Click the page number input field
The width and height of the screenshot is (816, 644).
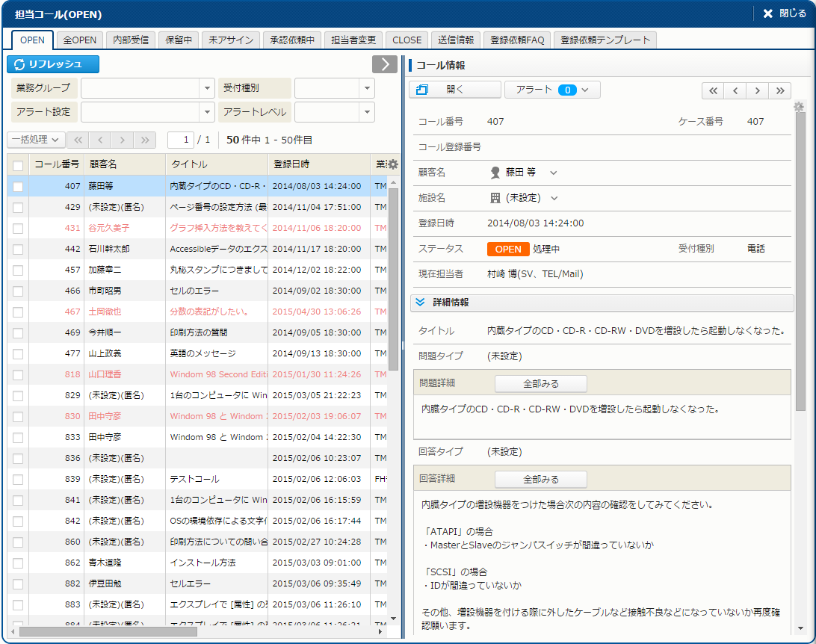point(180,140)
